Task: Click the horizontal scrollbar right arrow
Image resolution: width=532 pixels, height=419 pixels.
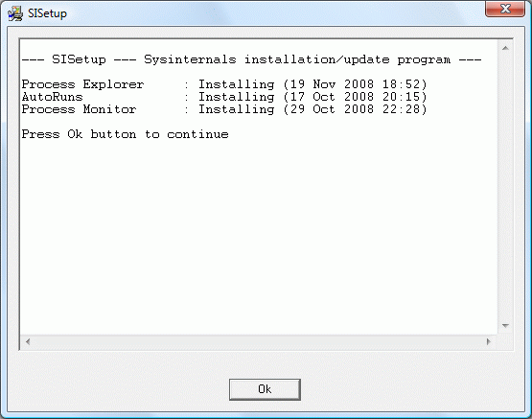Action: pos(489,341)
